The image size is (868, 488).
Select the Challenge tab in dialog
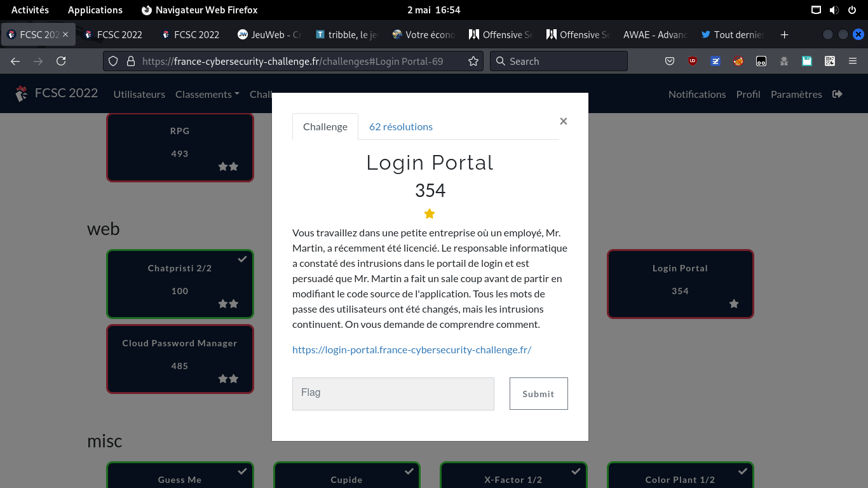pyautogui.click(x=325, y=126)
